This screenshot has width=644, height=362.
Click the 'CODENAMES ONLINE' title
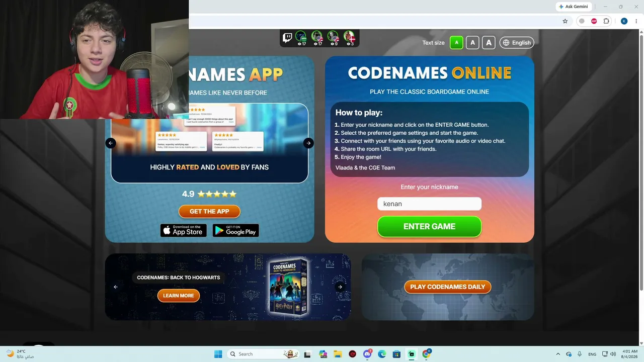tap(429, 73)
